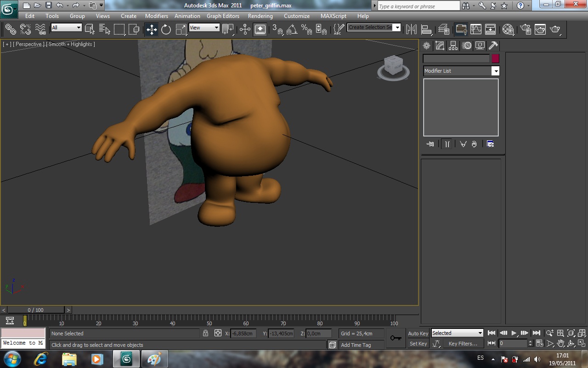Viewport: 588px width, 368px height.
Task: Activate the Select and Move tool
Action: click(x=151, y=29)
